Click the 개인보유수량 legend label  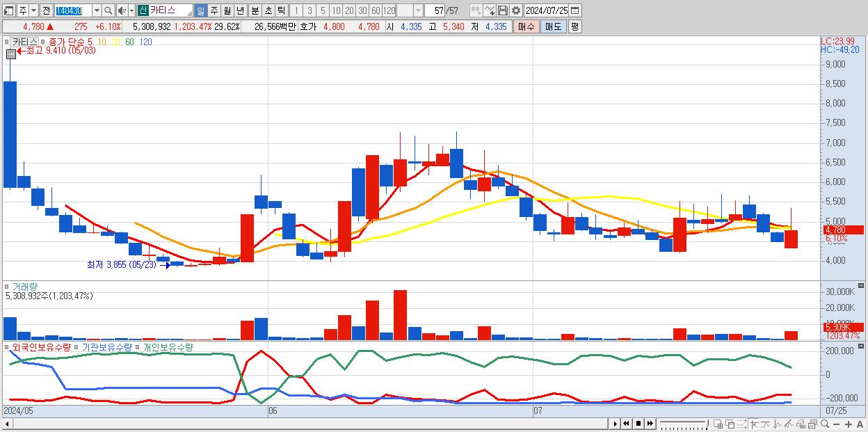click(x=168, y=346)
